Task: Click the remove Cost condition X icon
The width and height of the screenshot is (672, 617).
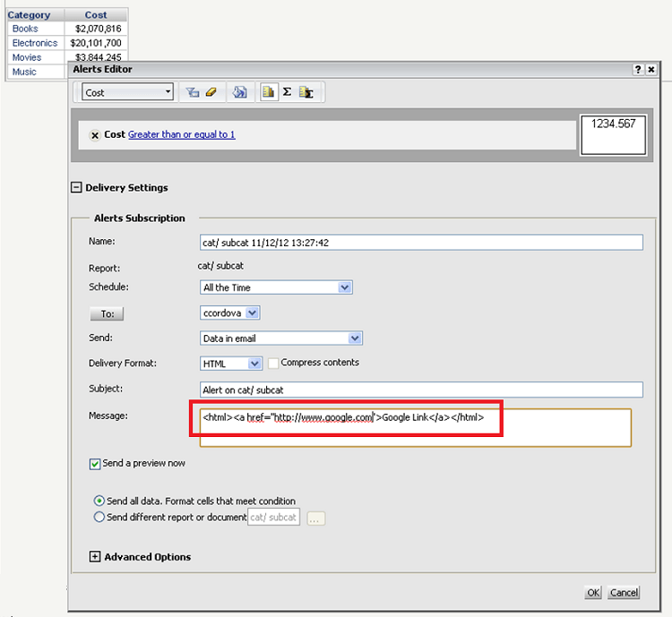Action: click(x=95, y=135)
